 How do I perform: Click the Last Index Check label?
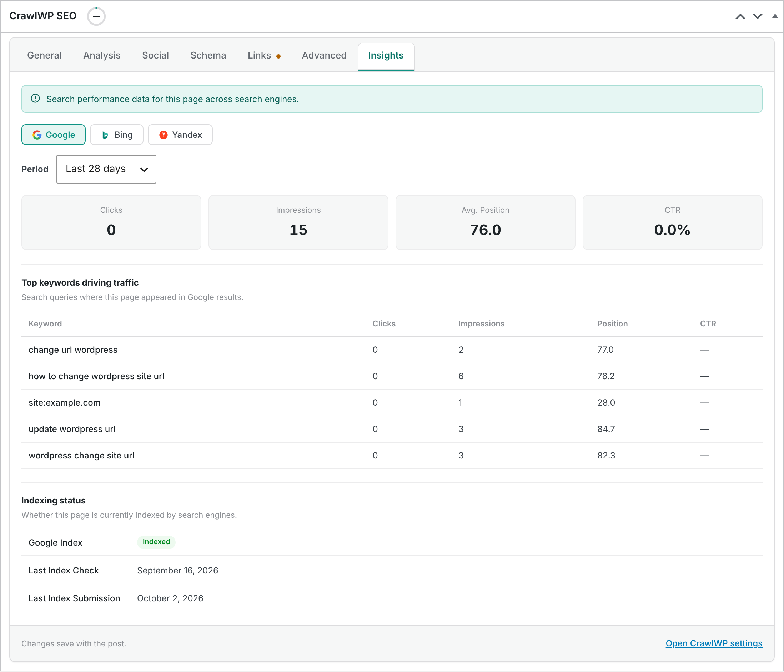click(64, 571)
